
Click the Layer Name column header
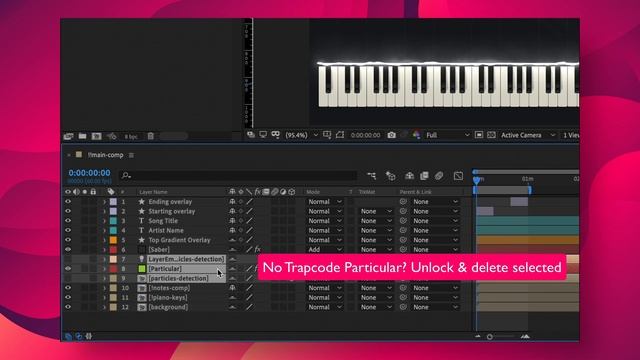point(153,192)
